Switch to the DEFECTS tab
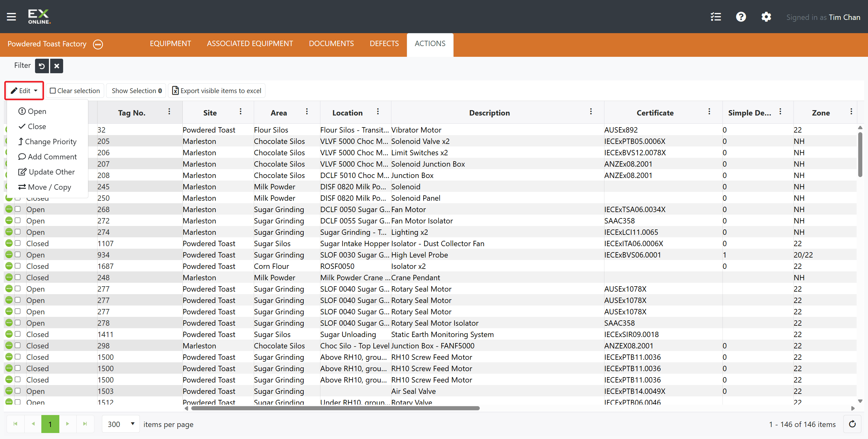Viewport: 868px width, 439px height. point(384,44)
